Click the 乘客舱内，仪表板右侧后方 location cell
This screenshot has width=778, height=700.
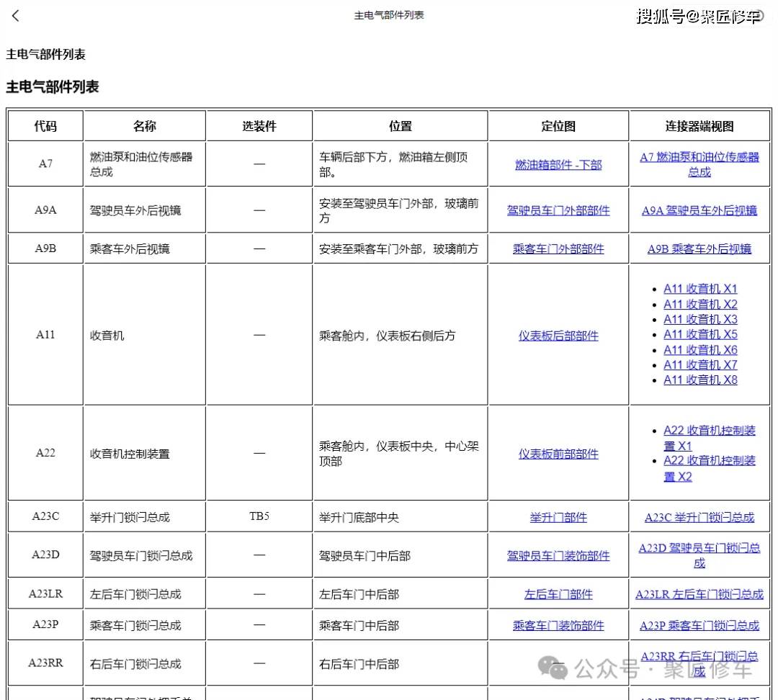400,336
